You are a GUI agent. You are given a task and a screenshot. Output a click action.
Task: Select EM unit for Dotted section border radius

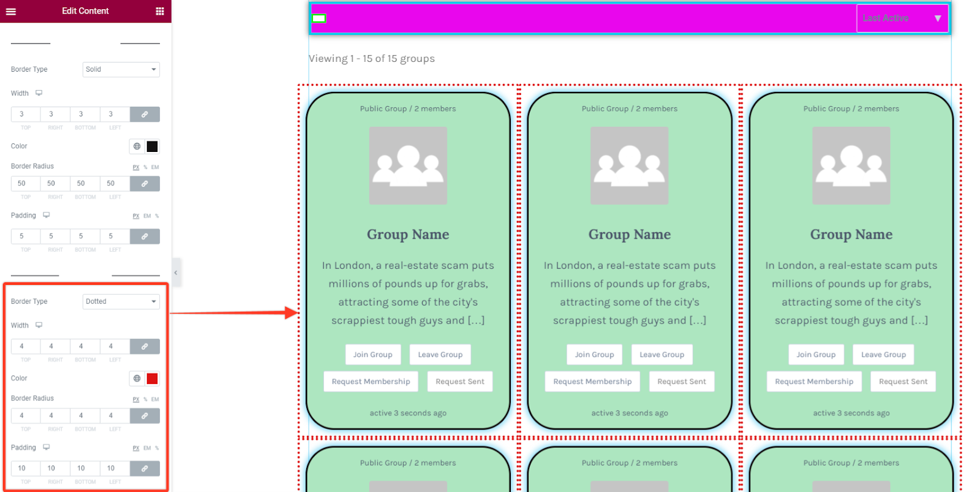(155, 399)
